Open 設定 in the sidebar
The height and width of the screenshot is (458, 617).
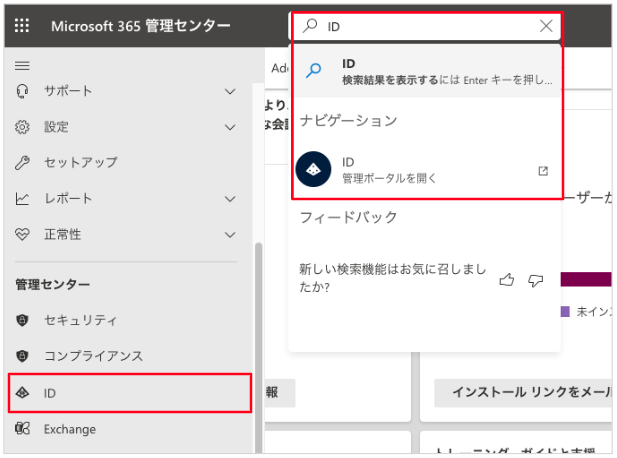point(126,127)
